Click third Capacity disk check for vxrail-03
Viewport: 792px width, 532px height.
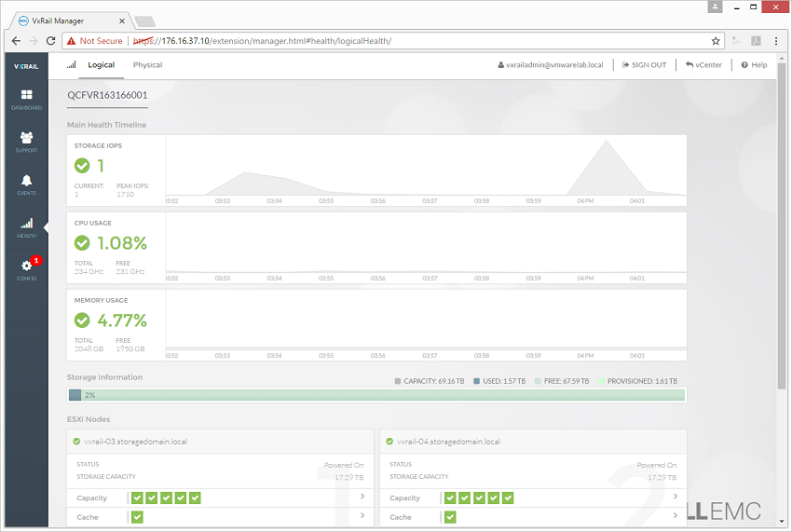(166, 498)
